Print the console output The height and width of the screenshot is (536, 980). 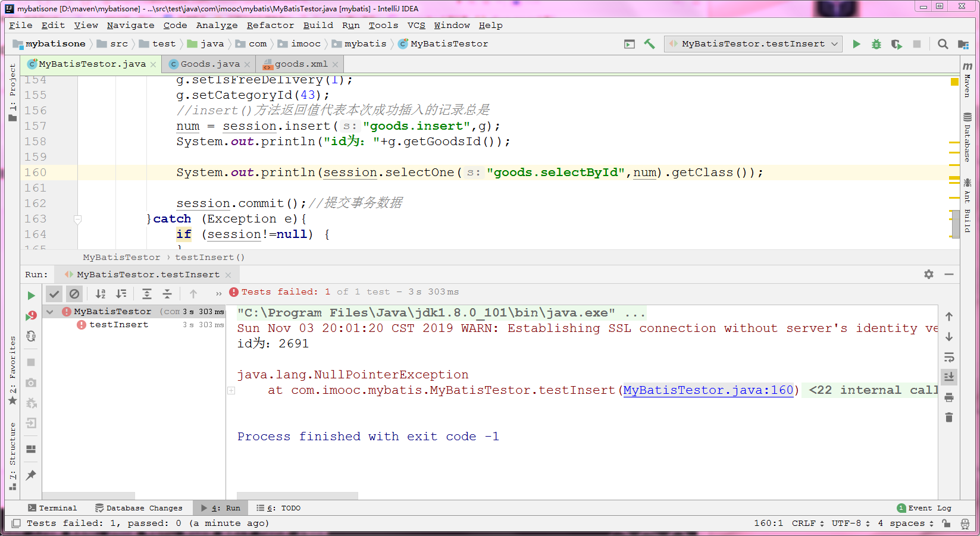point(949,397)
